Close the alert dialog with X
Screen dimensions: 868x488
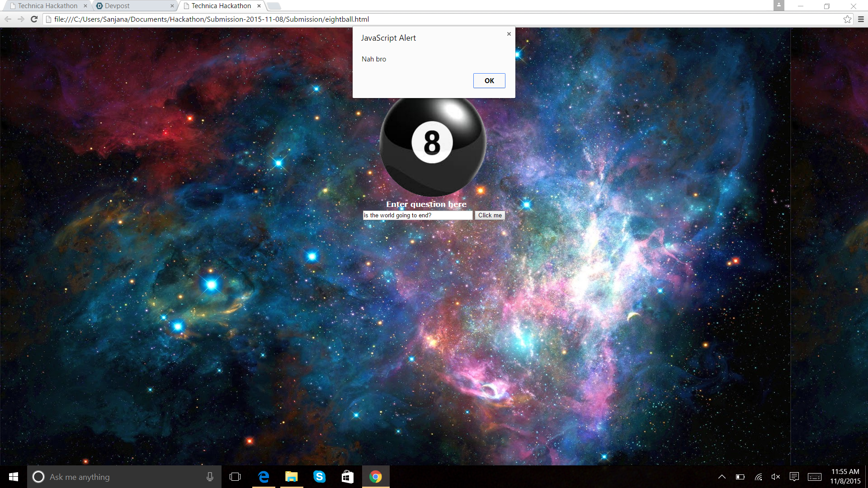pos(509,34)
